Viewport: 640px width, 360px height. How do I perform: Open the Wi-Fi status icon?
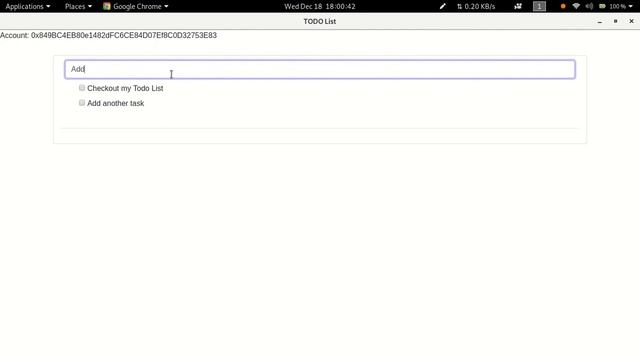point(576,6)
